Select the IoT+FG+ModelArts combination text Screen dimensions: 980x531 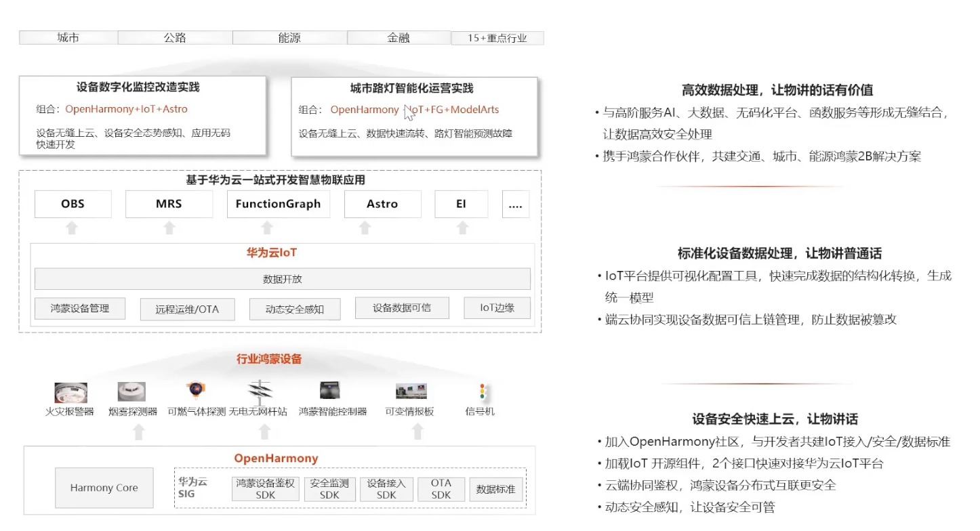(x=453, y=110)
